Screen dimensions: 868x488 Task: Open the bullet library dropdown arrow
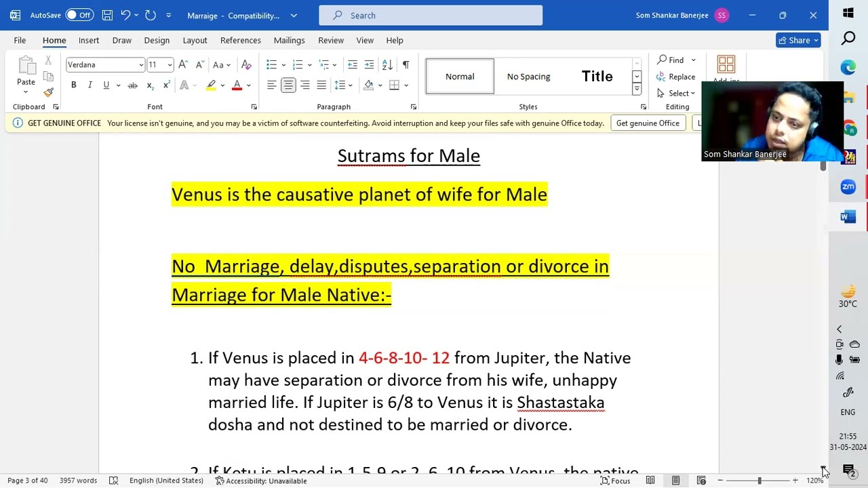pos(283,65)
